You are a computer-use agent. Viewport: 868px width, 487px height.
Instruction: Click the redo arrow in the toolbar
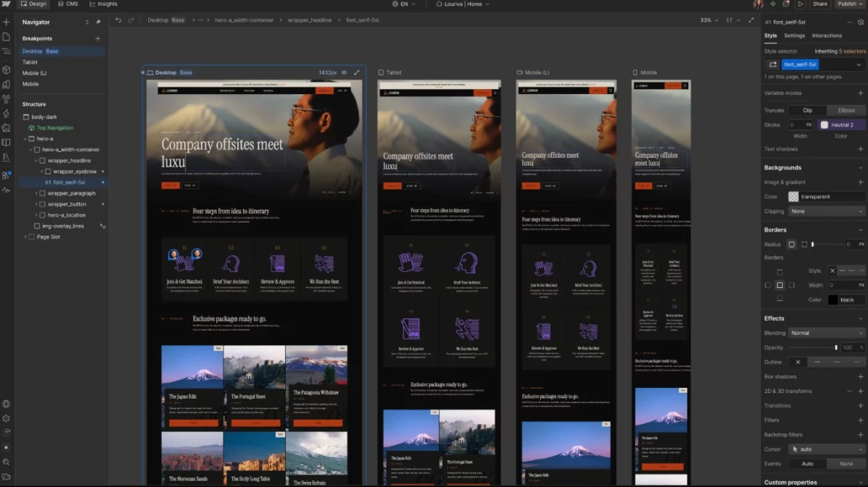coord(131,20)
